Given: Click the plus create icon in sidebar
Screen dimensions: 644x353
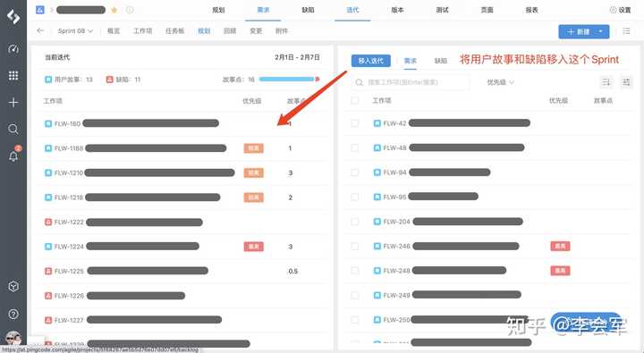Looking at the screenshot, I should coord(13,102).
